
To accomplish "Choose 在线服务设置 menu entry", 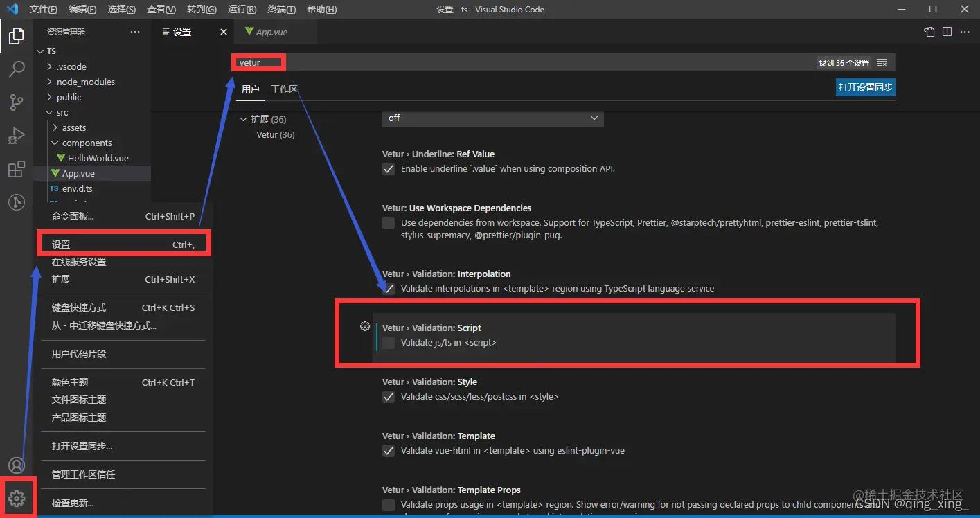I will click(x=123, y=262).
